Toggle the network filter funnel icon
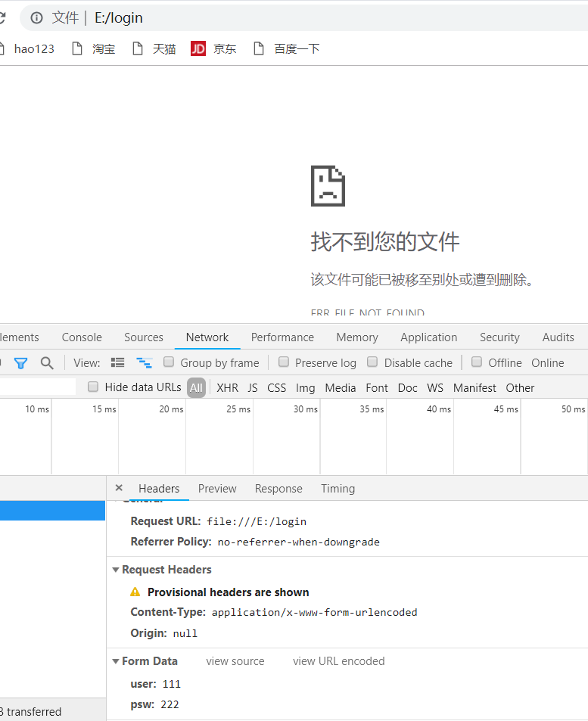 coord(20,363)
